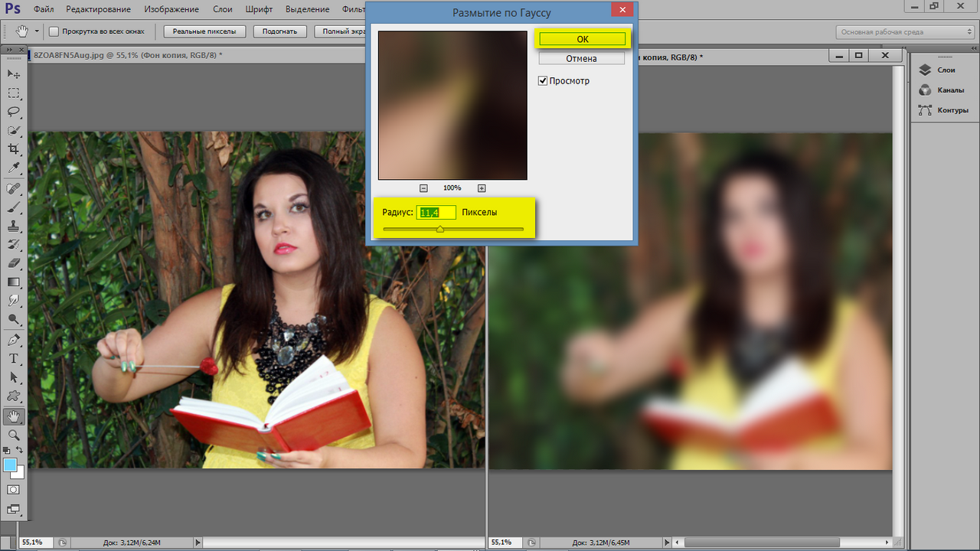This screenshot has height=551, width=980.
Task: Confirm Gaussian blur with OK button
Action: click(582, 39)
